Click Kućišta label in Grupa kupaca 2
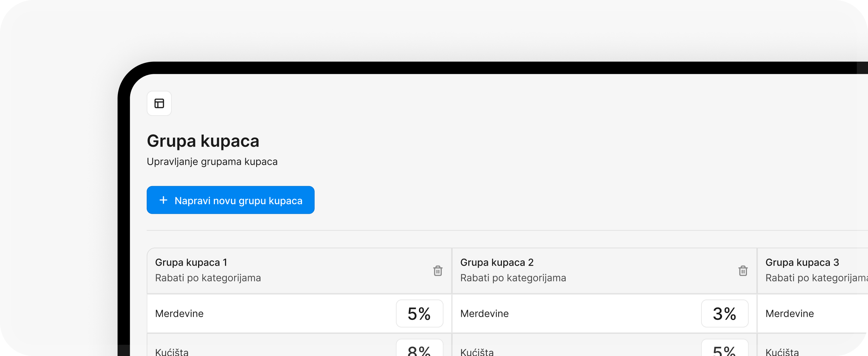This screenshot has width=868, height=356. pos(477,351)
